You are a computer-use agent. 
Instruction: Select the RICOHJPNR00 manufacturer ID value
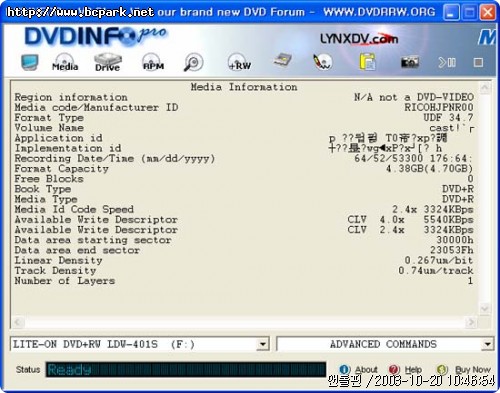click(439, 107)
